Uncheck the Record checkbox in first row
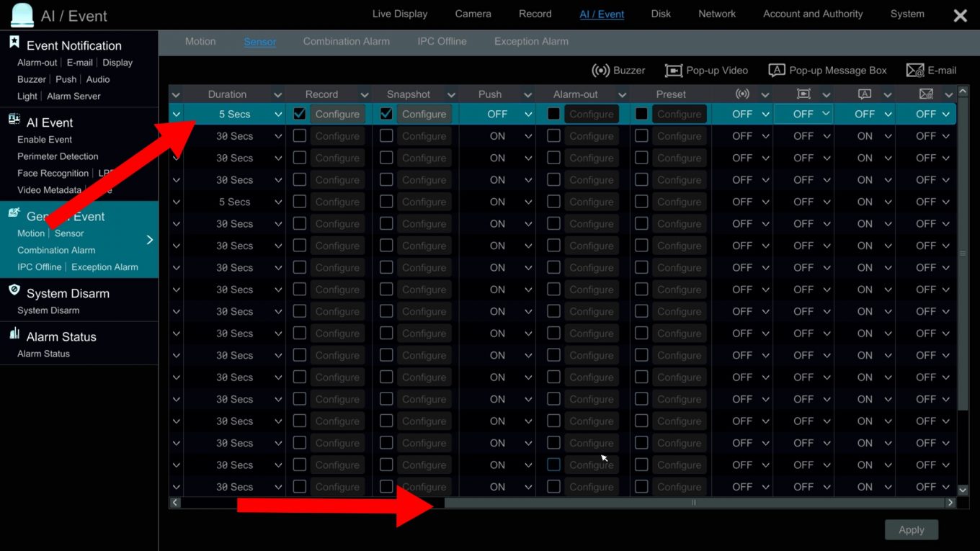The width and height of the screenshot is (980, 551). coord(300,114)
